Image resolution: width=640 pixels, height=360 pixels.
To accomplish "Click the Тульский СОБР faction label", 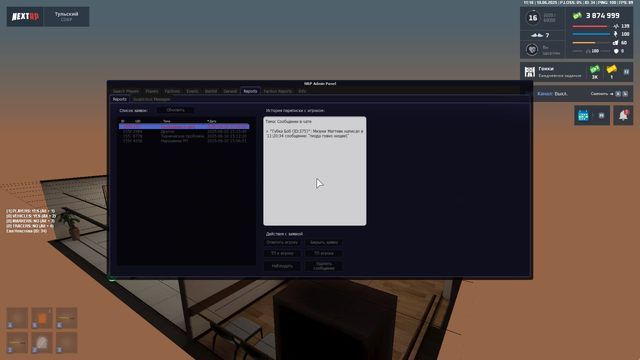I will pos(67,16).
